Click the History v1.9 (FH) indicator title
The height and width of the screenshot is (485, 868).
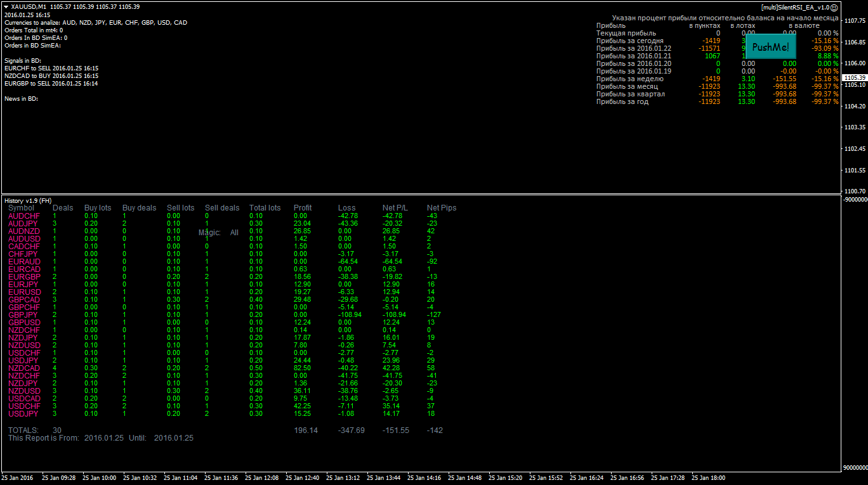point(29,200)
